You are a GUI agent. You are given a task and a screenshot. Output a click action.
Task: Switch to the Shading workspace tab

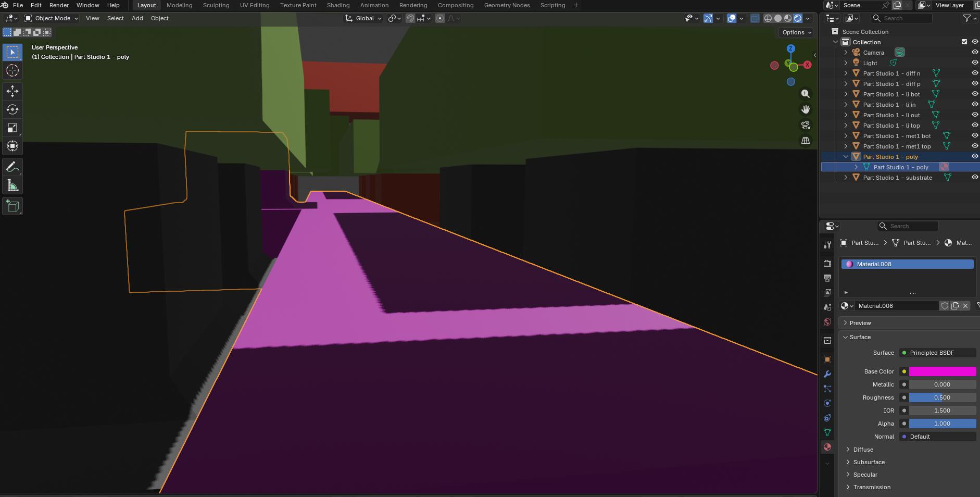pyautogui.click(x=337, y=5)
